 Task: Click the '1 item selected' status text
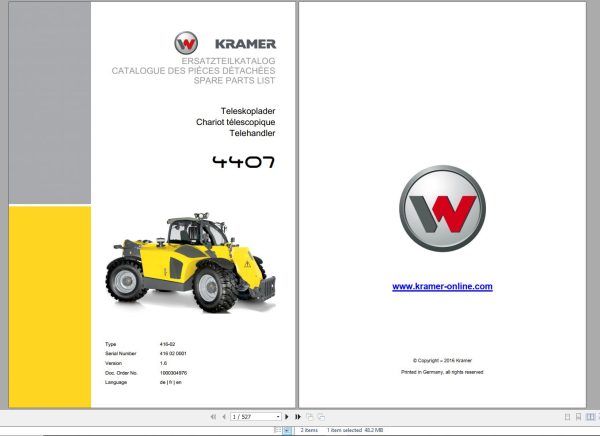tap(344, 430)
